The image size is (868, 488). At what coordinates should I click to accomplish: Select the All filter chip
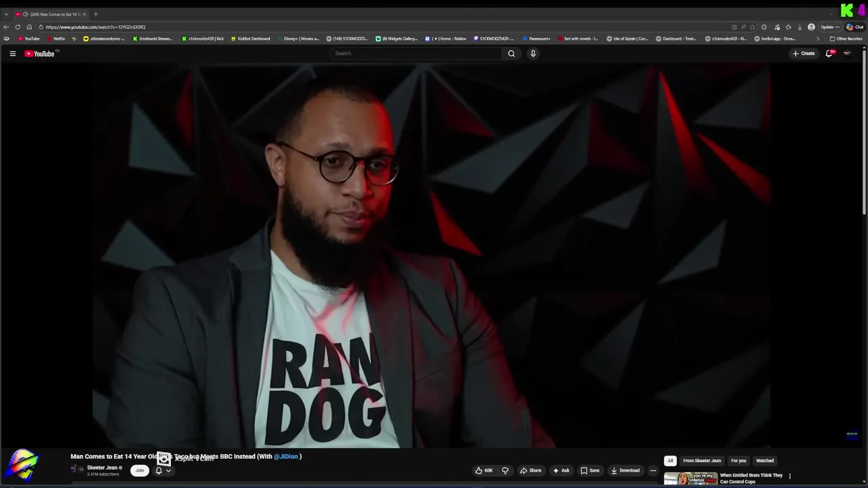coord(670,461)
